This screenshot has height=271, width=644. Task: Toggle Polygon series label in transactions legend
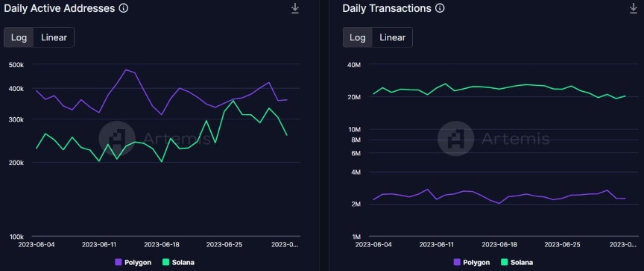pos(476,262)
